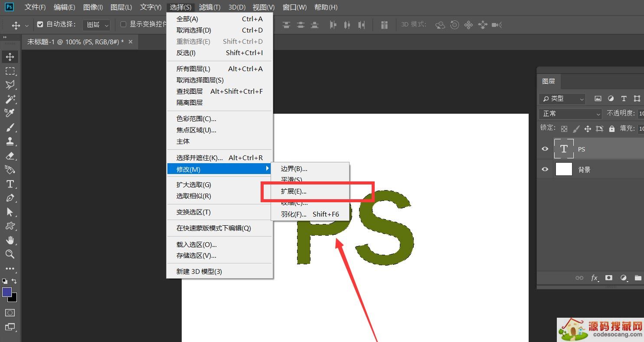Select the Zoom magnifier tool
644x342 pixels.
point(10,254)
